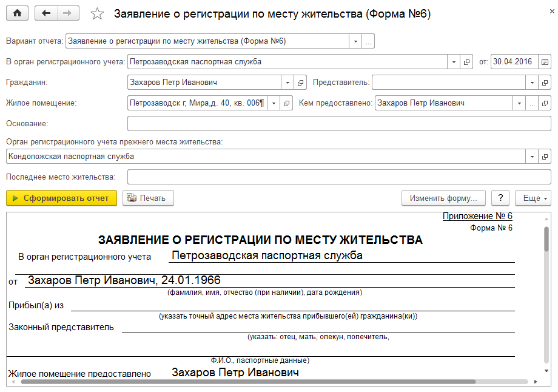Open the Жилое помещение record icon
The image size is (558, 392).
click(x=286, y=103)
